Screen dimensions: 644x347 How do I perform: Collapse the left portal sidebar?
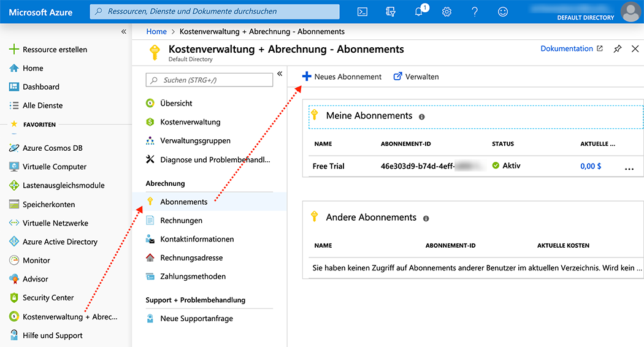pyautogui.click(x=124, y=32)
